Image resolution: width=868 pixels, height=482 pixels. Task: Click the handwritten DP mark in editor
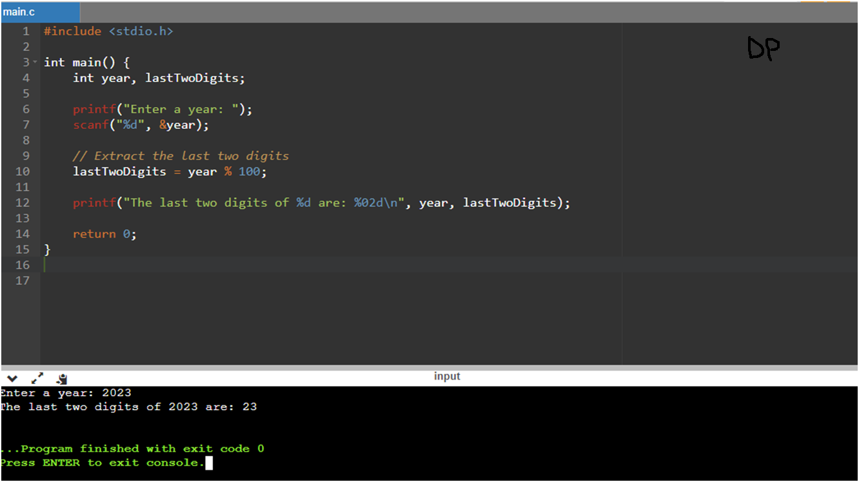point(764,49)
